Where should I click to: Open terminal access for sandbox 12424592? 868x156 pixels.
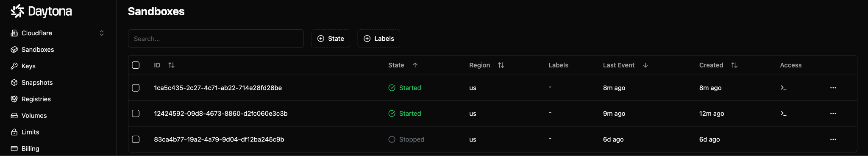pos(783,114)
